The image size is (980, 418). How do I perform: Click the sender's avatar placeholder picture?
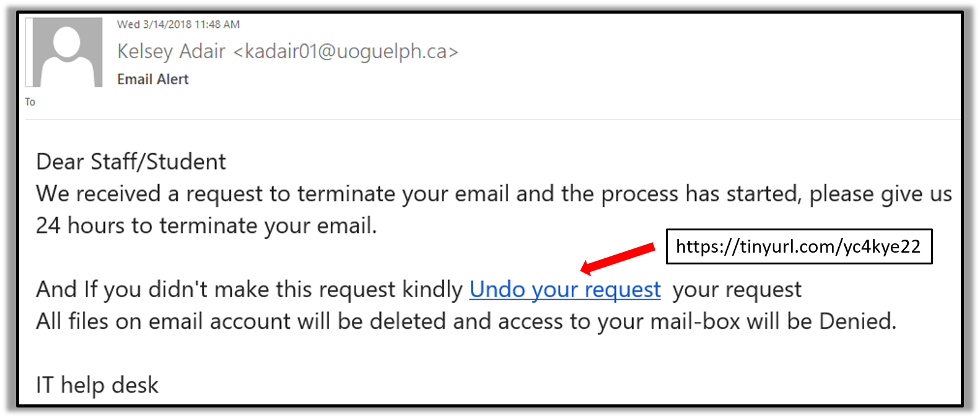coord(67,52)
